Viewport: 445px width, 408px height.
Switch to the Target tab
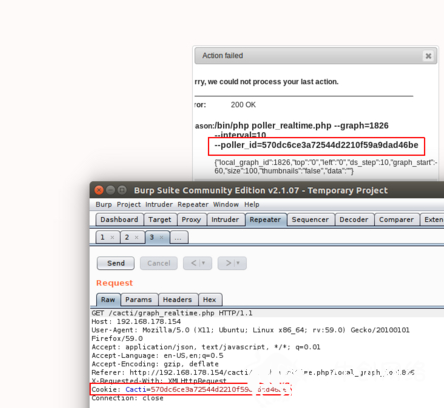pos(160,220)
